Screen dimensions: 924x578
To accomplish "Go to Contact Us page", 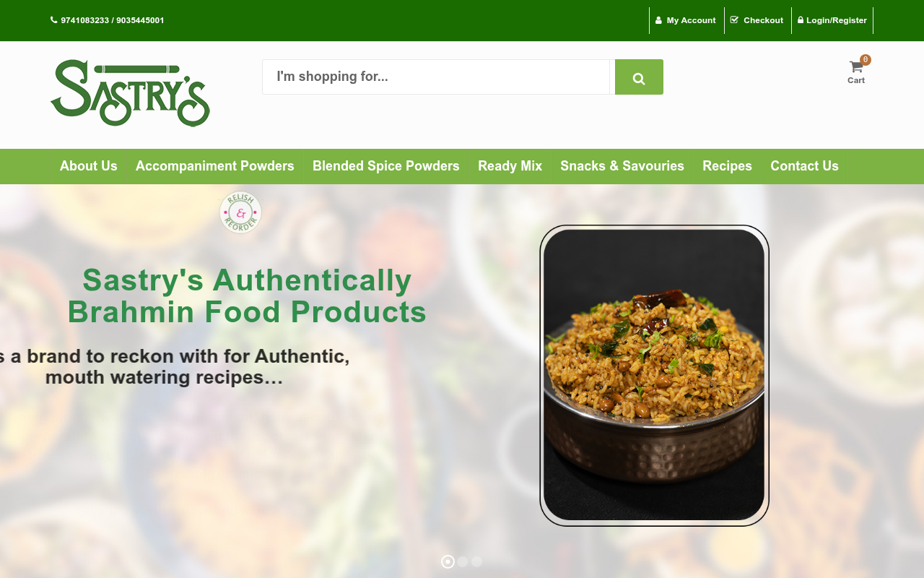I will 804,166.
